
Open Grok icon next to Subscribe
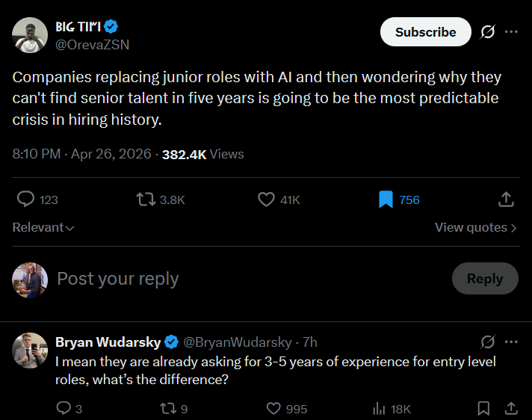tap(488, 32)
